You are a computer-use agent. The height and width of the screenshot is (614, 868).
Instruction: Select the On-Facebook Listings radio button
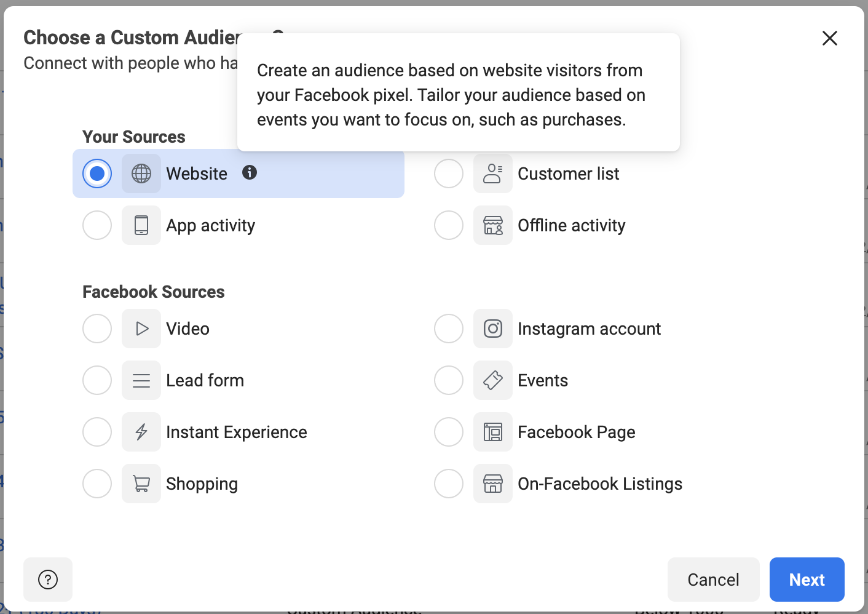click(x=449, y=484)
